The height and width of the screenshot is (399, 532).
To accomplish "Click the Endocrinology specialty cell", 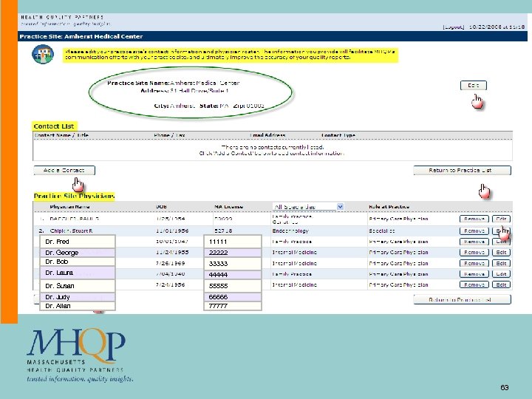I will tap(290, 231).
